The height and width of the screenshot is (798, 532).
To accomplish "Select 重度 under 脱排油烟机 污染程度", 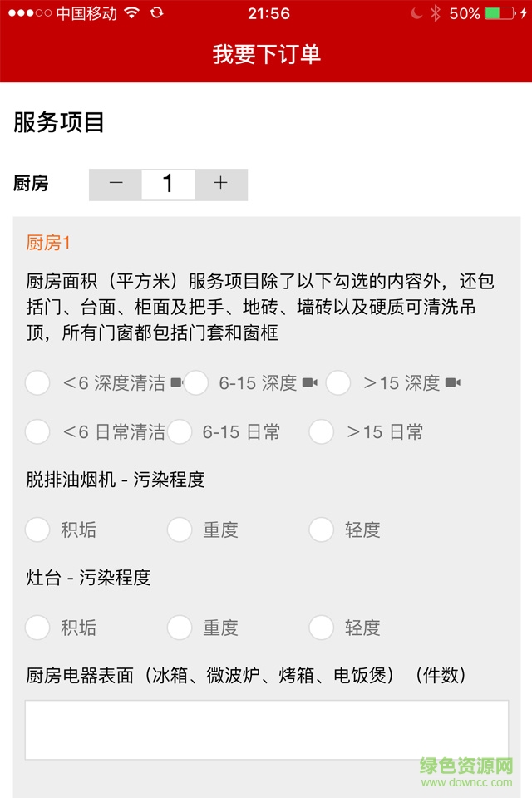I will coord(180,530).
